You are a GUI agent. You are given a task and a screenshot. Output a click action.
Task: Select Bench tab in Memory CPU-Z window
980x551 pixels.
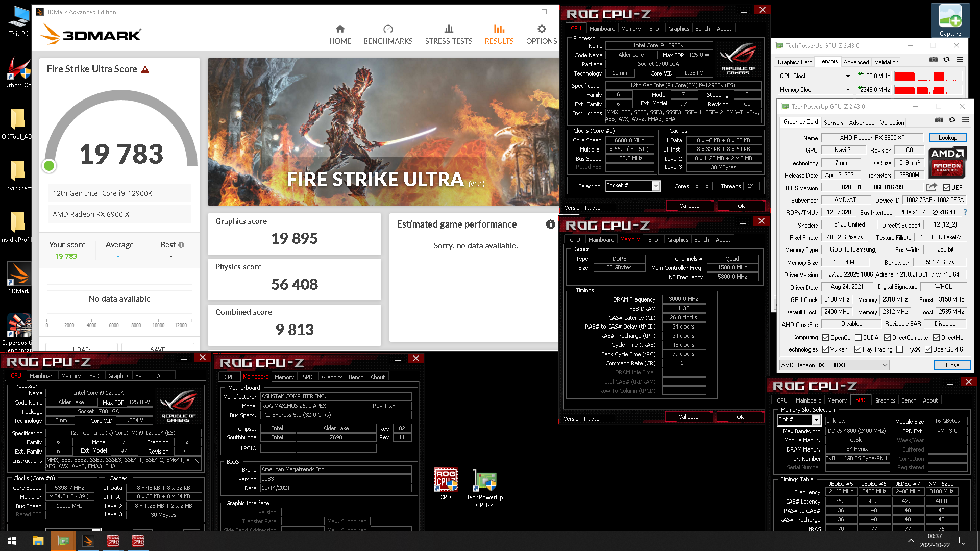pos(702,240)
